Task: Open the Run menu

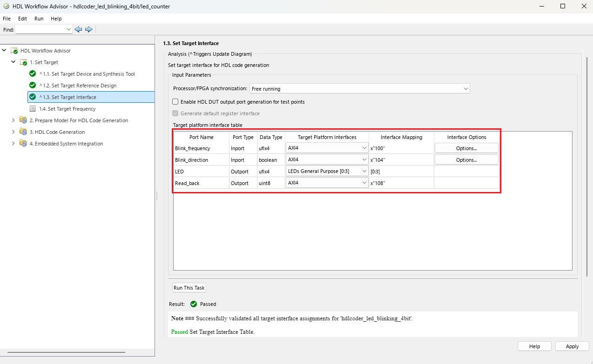Action: [39, 19]
